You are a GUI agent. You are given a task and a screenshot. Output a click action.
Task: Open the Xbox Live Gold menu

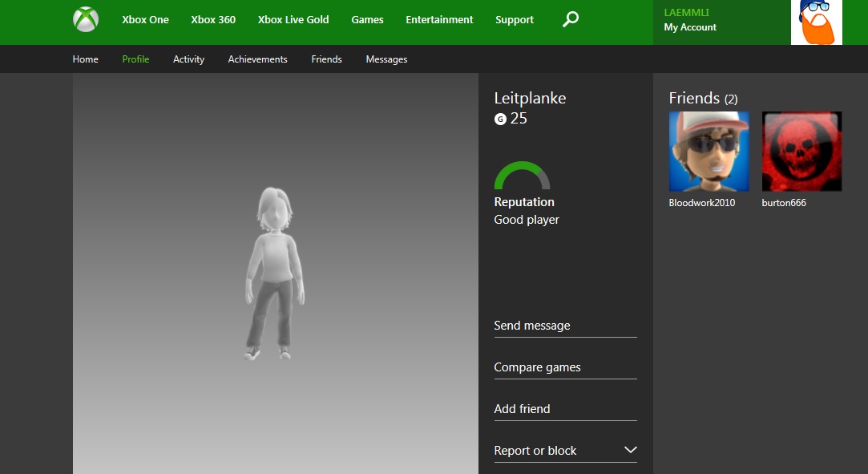click(x=293, y=19)
